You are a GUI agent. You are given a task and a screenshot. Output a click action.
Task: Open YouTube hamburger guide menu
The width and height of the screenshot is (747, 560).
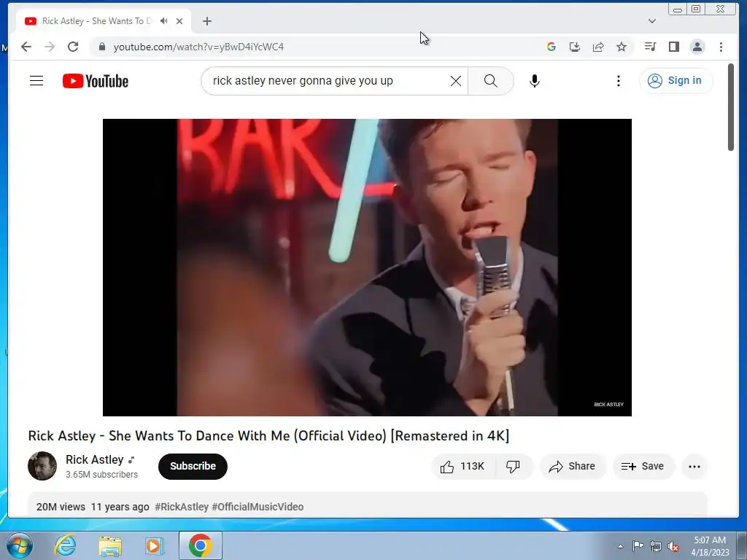coord(36,81)
